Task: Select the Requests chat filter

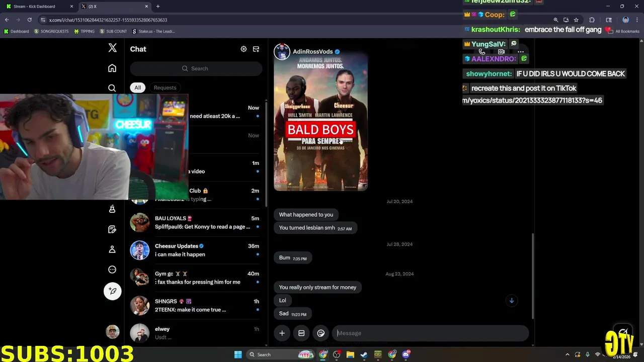Action: 165,87
